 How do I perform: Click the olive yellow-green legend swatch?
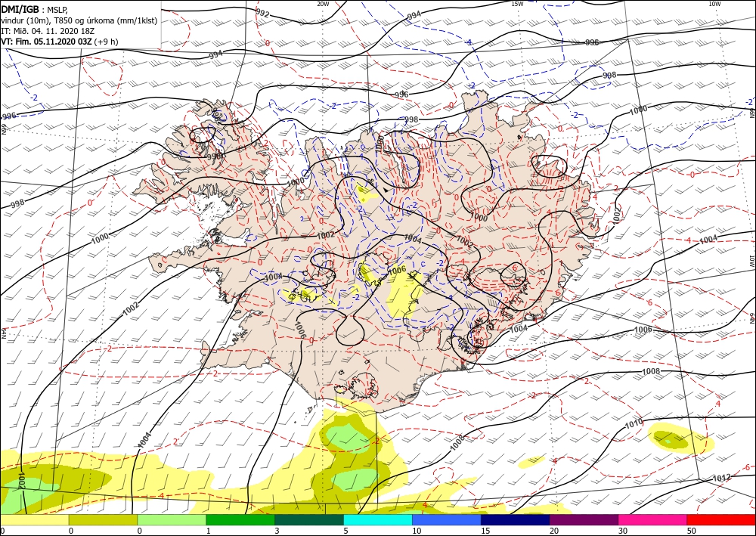[103, 519]
